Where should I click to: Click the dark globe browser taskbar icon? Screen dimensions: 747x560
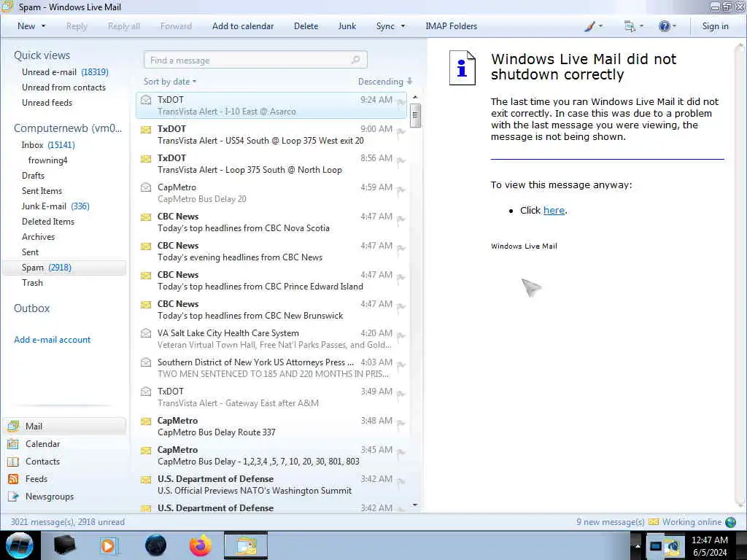(156, 545)
